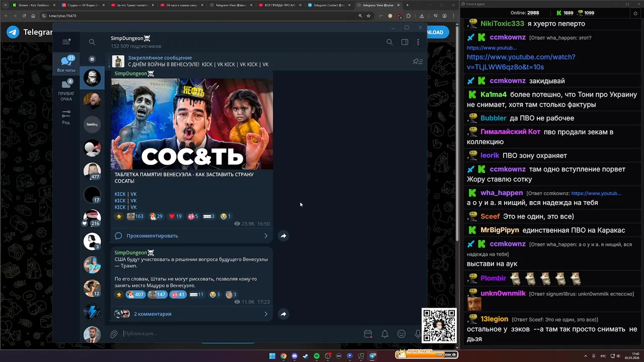Toggle reaction with 41 count
644x362 pixels.
(178, 295)
